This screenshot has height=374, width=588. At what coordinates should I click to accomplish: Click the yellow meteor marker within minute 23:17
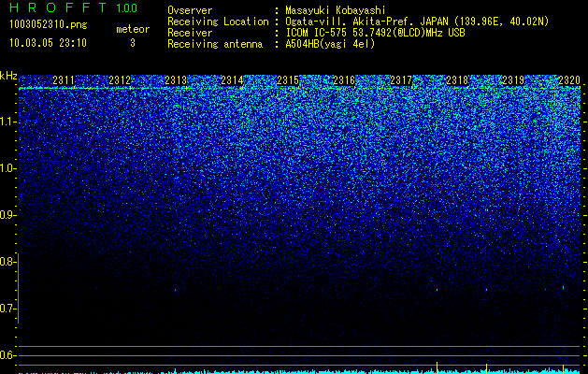(x=437, y=367)
